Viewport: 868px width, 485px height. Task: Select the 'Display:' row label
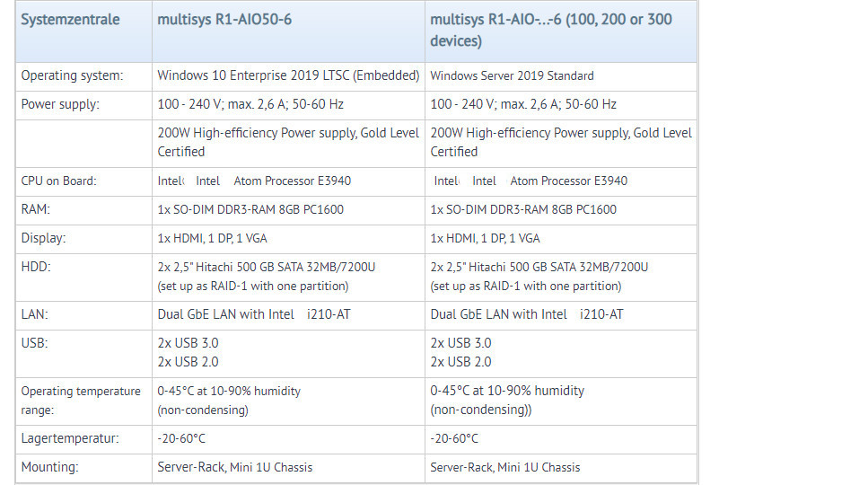coord(43,238)
